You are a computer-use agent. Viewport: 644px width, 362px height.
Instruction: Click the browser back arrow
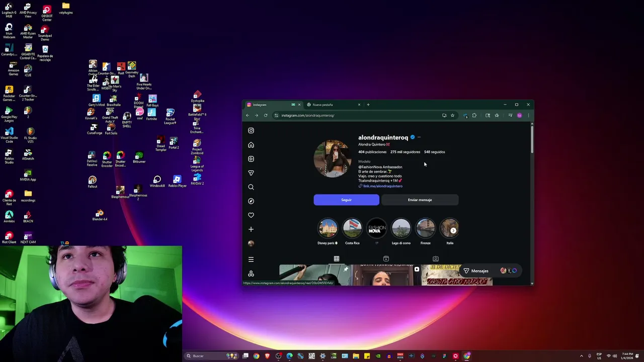248,115
